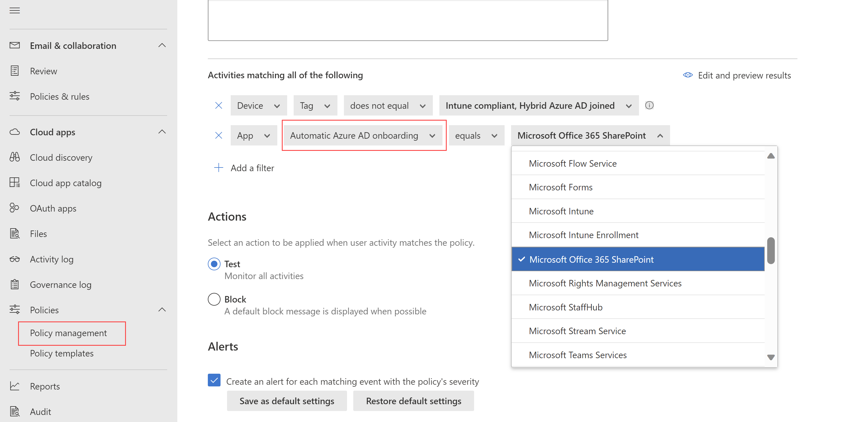Click the Governance log icon
This screenshot has height=422, width=868.
pos(15,284)
